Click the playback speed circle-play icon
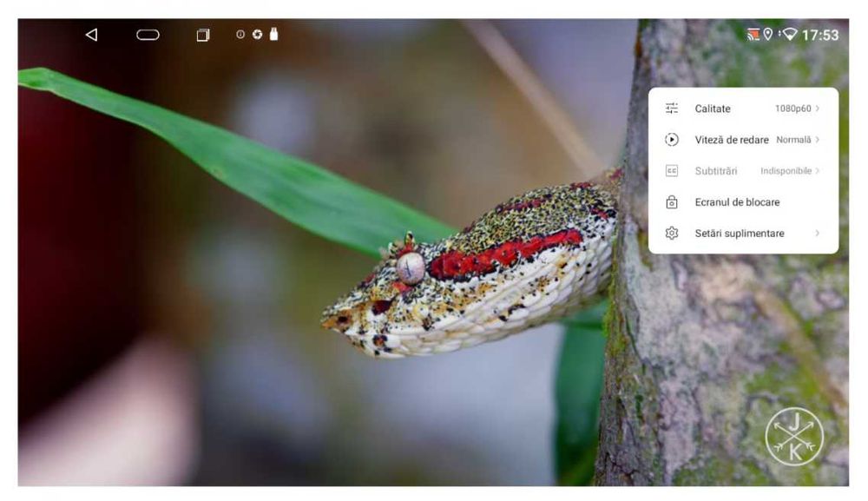 pyautogui.click(x=672, y=140)
